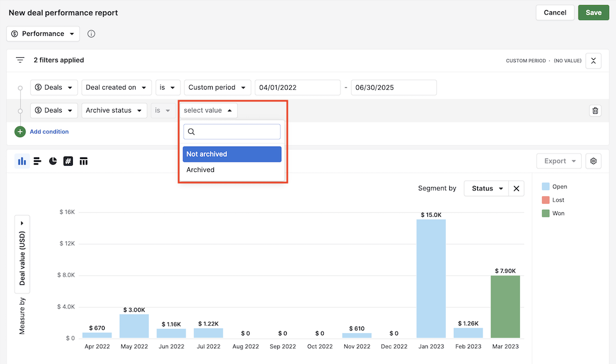616x364 pixels.
Task: Click the '2 filters applied' text
Action: click(x=59, y=60)
